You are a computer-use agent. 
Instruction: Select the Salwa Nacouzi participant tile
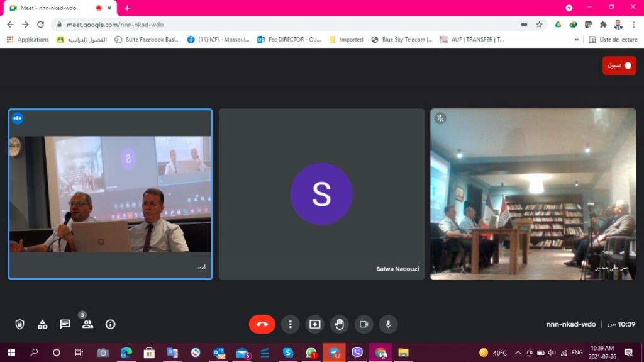[321, 194]
